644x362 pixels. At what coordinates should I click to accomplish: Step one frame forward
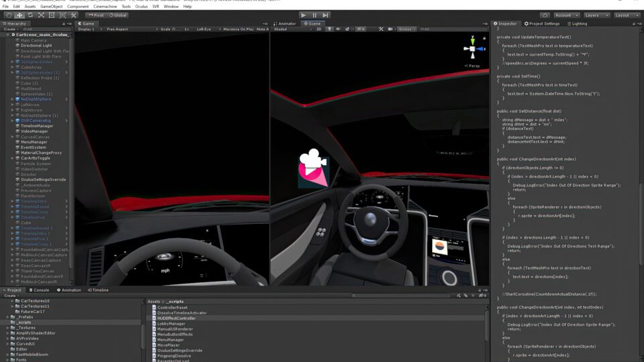pyautogui.click(x=325, y=15)
